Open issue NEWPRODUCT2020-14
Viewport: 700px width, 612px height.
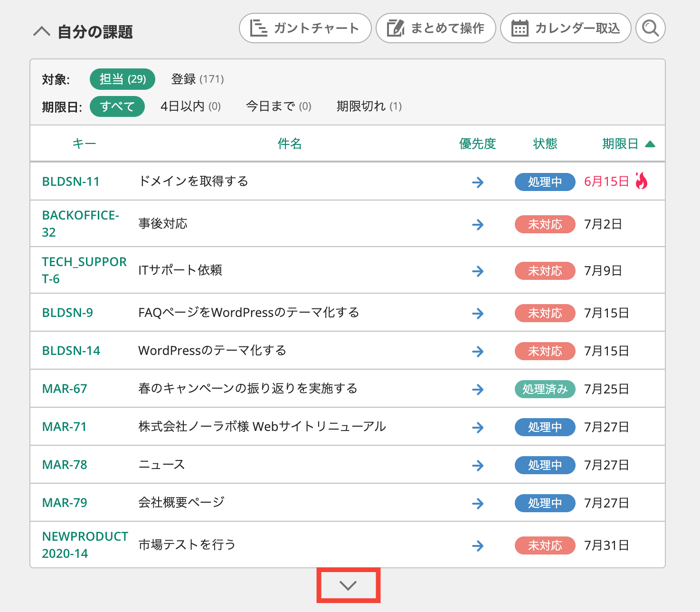click(85, 545)
